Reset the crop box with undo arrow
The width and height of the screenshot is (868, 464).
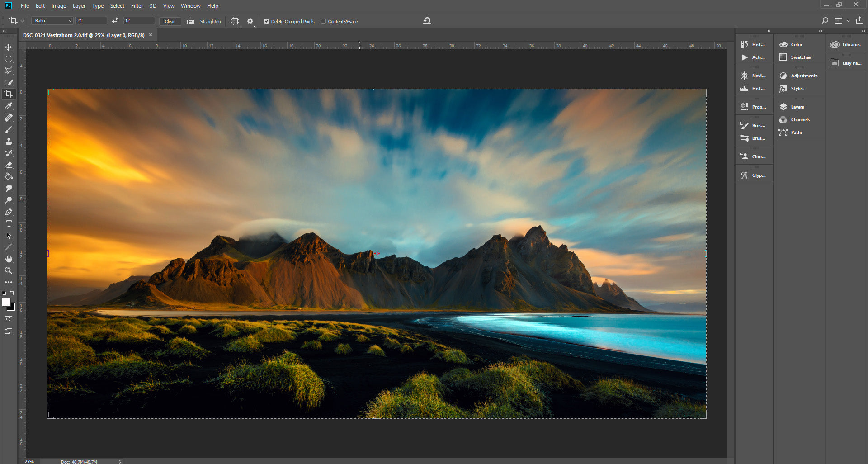[427, 20]
